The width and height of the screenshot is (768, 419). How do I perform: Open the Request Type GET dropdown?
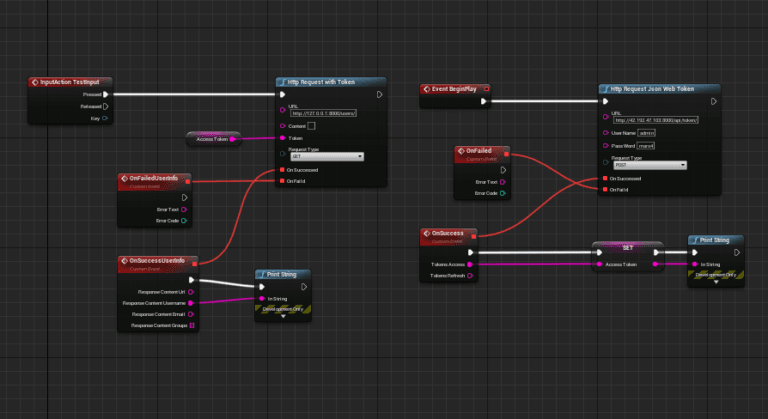(327, 157)
